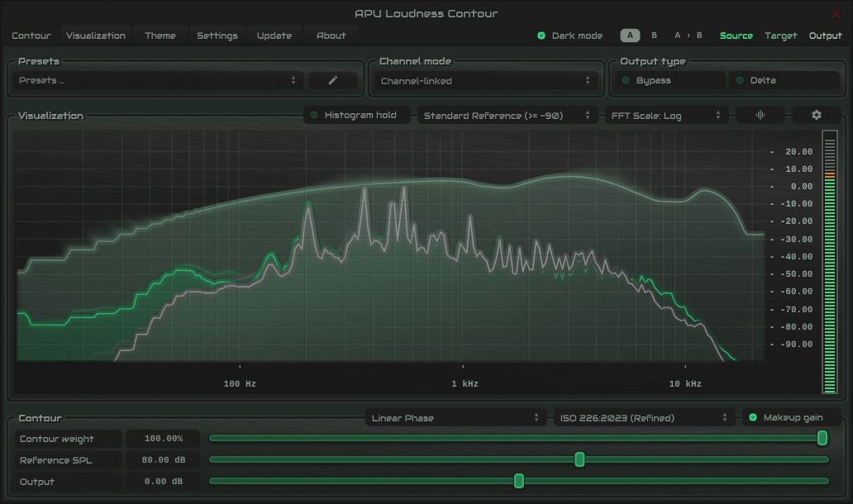This screenshot has height=504, width=853.
Task: Open the Contour tab
Action: coord(31,36)
